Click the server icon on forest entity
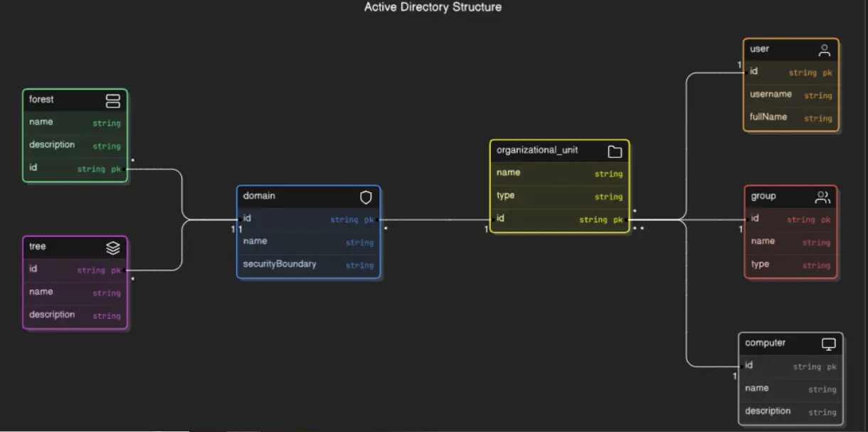This screenshot has width=868, height=432. click(x=112, y=100)
